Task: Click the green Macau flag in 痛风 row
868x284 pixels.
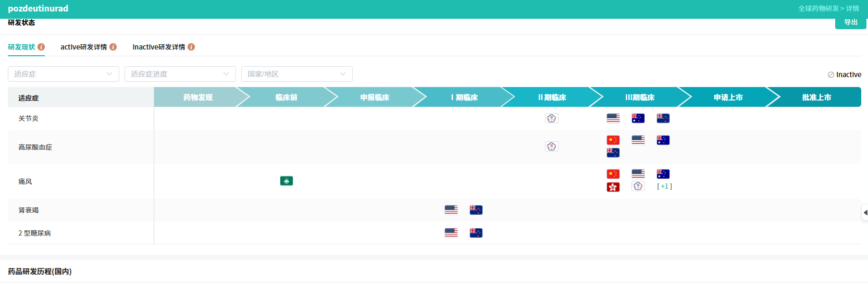Action: 287,181
